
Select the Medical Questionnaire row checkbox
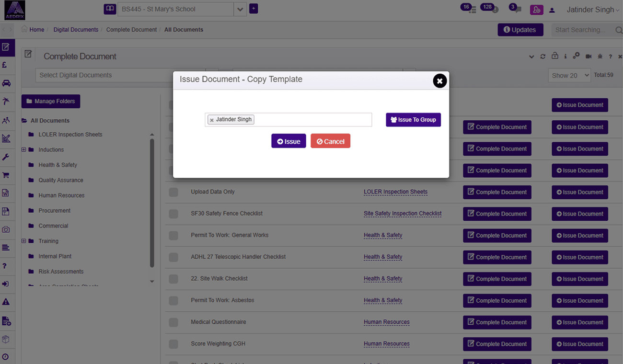(x=173, y=322)
